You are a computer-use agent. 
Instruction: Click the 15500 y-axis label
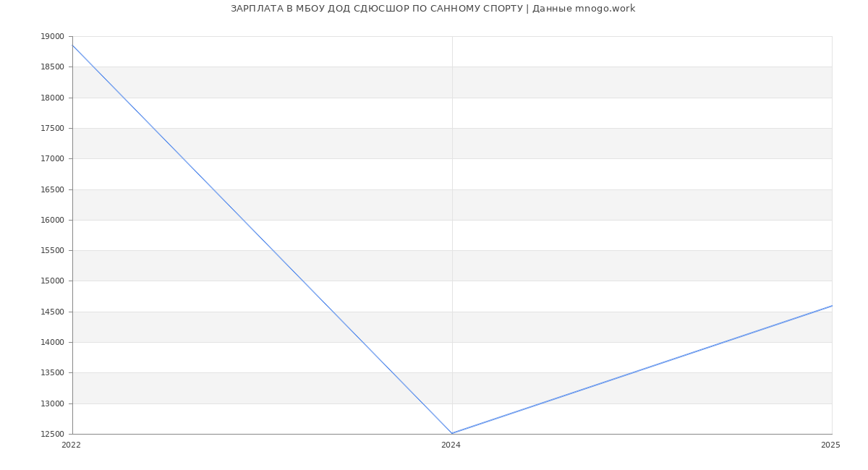pyautogui.click(x=52, y=251)
